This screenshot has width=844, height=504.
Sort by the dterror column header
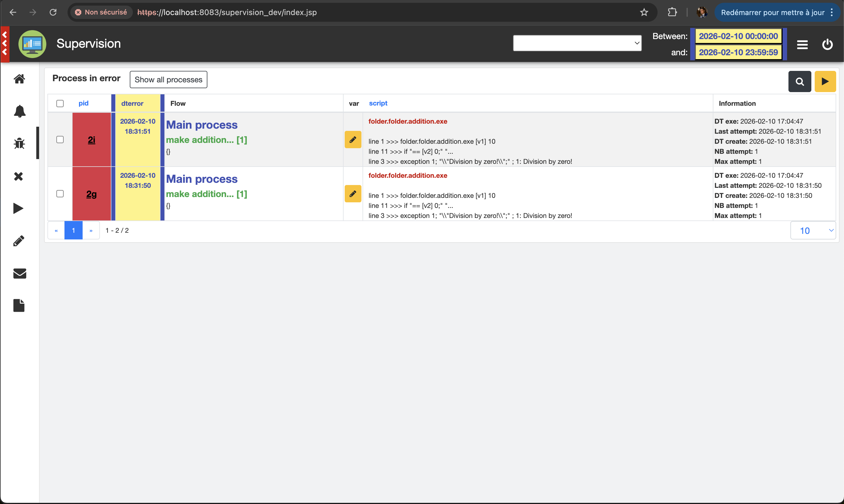pyautogui.click(x=132, y=104)
